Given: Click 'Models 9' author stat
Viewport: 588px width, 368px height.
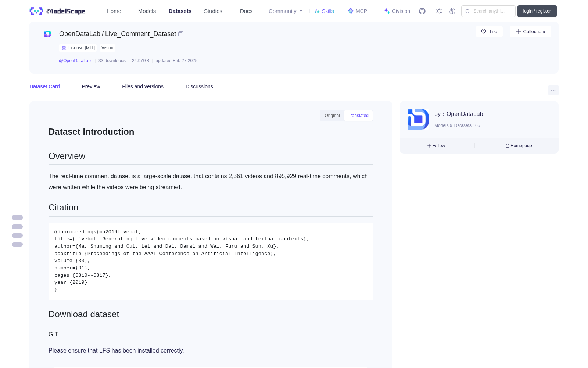Looking at the screenshot, I should (x=443, y=125).
